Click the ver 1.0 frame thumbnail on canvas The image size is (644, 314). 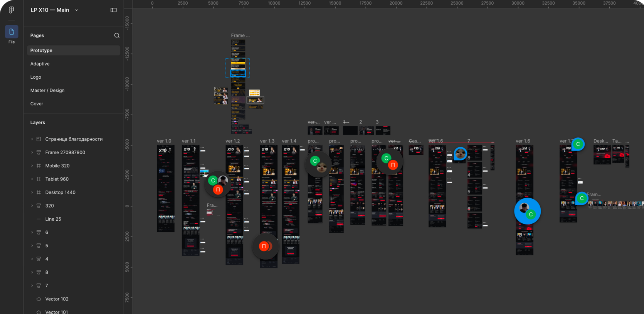(166, 189)
